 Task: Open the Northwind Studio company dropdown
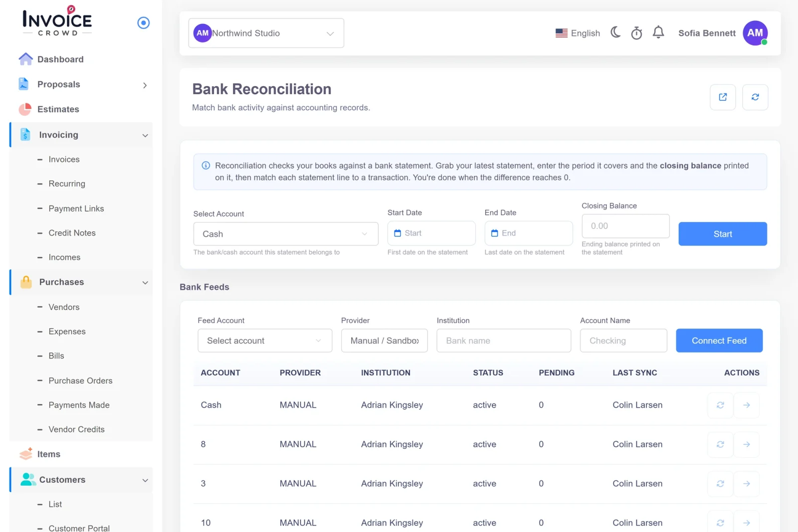coord(266,33)
